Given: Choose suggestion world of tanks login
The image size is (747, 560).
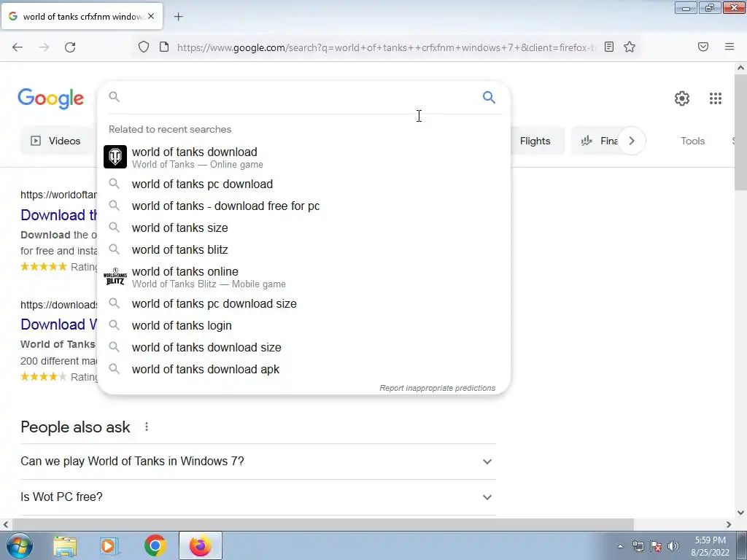Looking at the screenshot, I should coord(303,325).
